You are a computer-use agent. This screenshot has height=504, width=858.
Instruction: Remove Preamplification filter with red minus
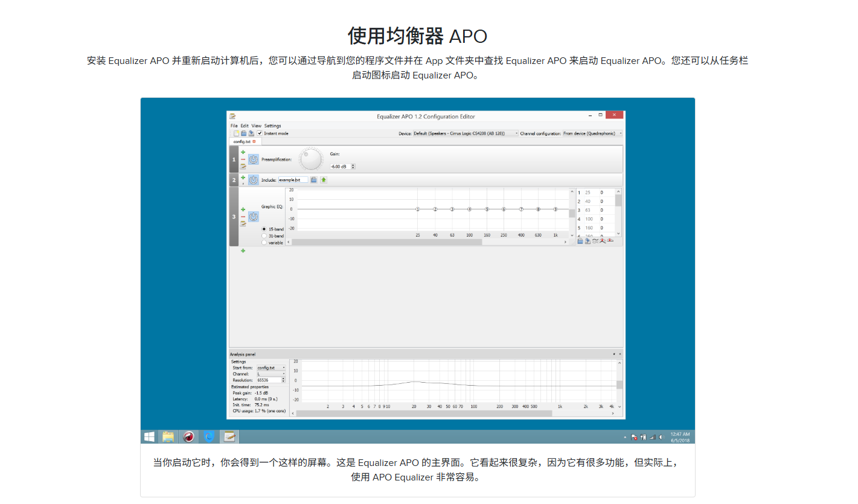[243, 159]
